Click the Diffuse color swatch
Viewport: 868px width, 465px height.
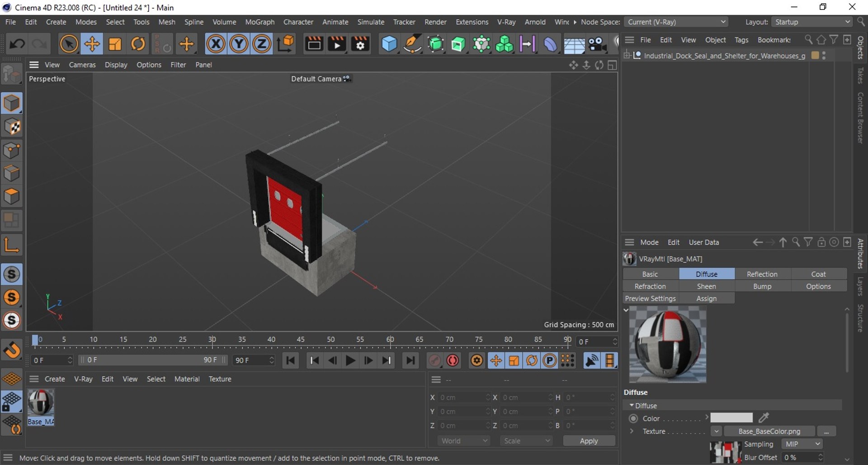click(731, 418)
